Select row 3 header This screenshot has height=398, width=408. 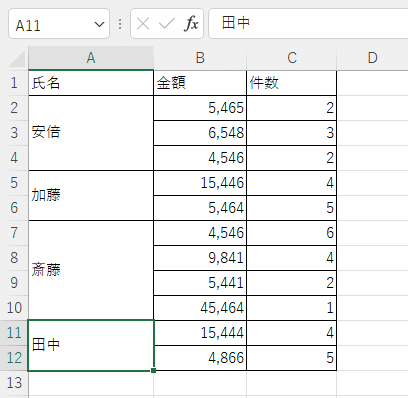(x=14, y=133)
